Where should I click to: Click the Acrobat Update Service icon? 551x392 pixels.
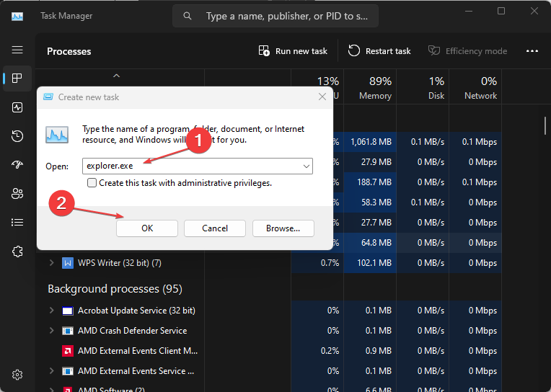pyautogui.click(x=68, y=311)
